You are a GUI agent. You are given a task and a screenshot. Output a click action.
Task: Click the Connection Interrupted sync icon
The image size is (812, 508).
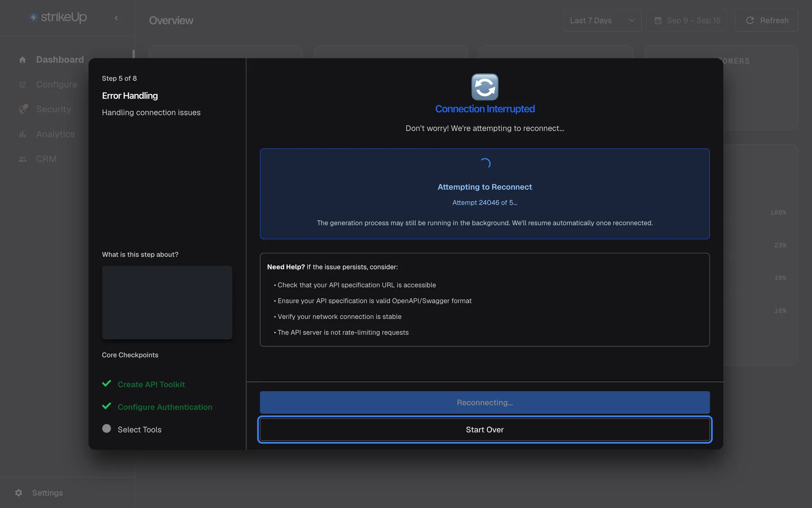click(485, 87)
